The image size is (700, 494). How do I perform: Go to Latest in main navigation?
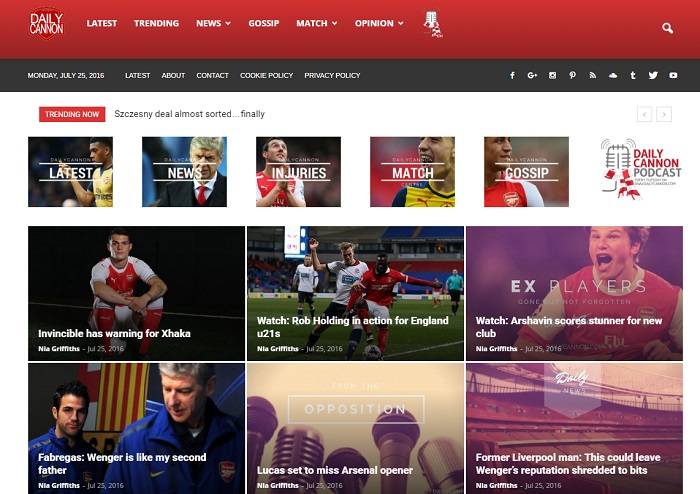point(102,23)
